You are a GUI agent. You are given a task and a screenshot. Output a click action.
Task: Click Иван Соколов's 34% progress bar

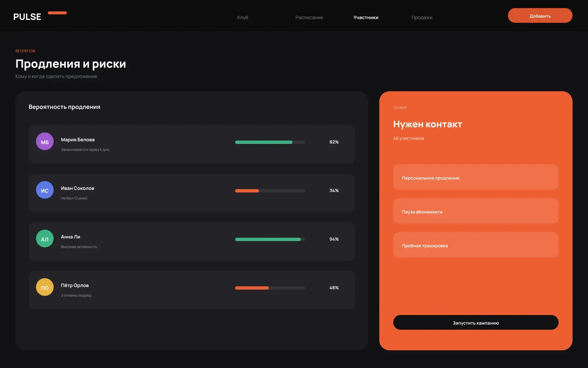pyautogui.click(x=270, y=191)
